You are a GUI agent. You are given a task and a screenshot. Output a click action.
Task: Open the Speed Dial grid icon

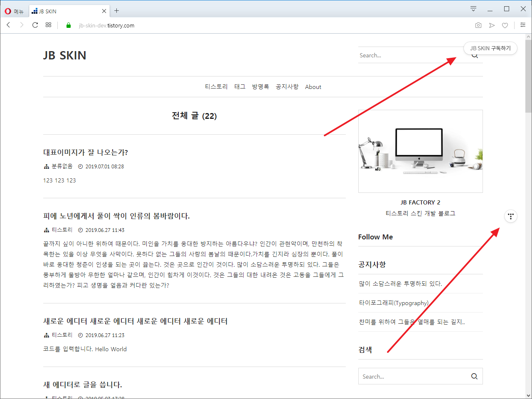48,25
